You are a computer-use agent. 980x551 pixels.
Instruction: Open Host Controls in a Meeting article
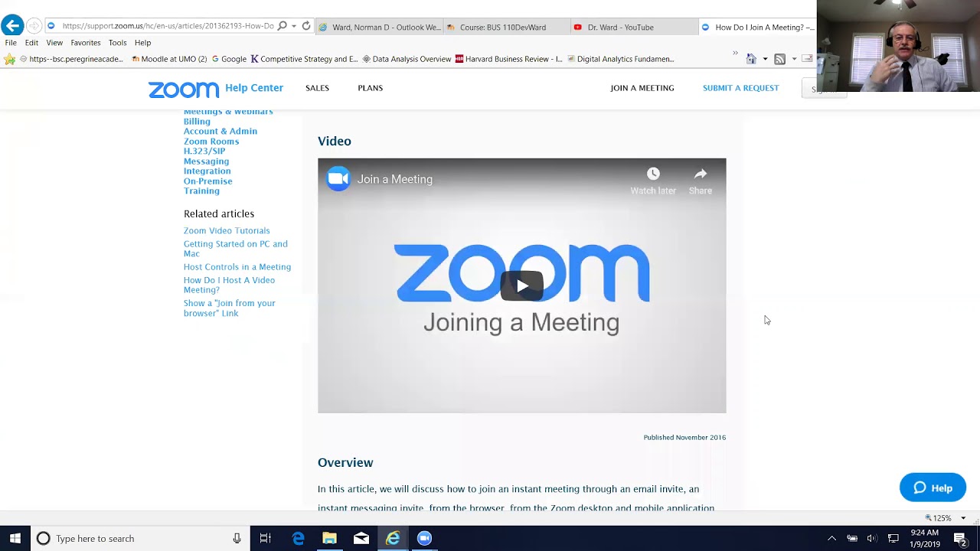tap(237, 267)
